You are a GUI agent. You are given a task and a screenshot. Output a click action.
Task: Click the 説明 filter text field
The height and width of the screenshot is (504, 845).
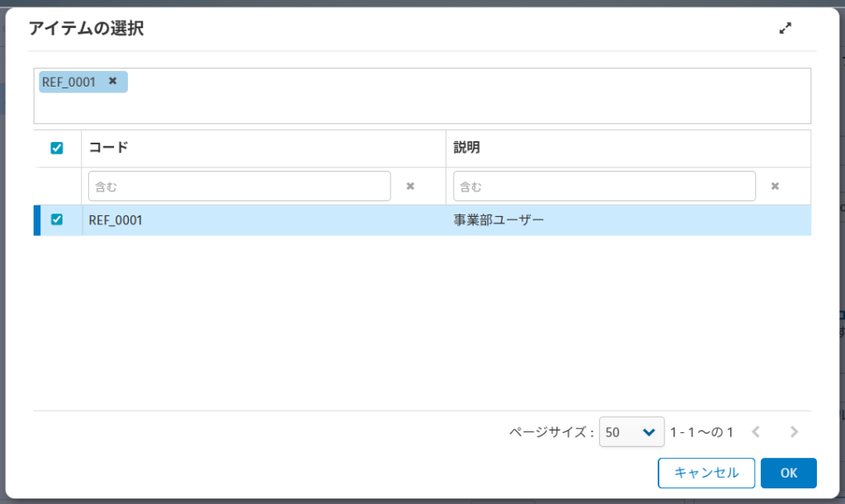(604, 186)
